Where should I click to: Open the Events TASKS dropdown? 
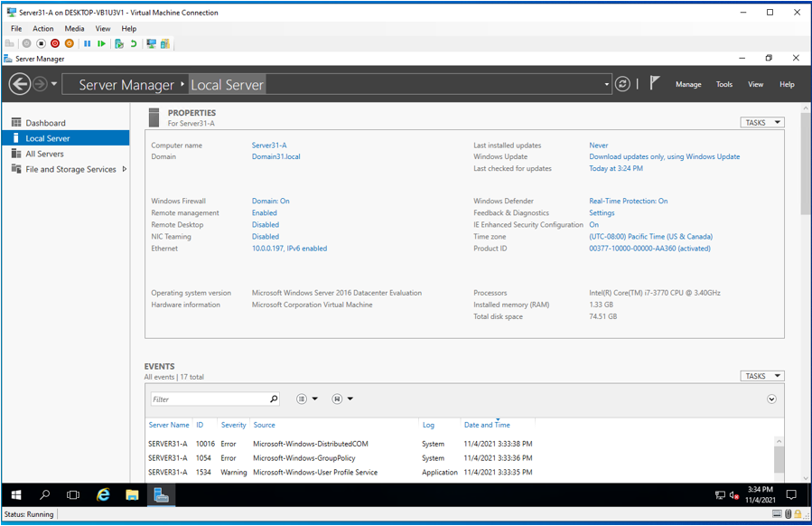[762, 376]
